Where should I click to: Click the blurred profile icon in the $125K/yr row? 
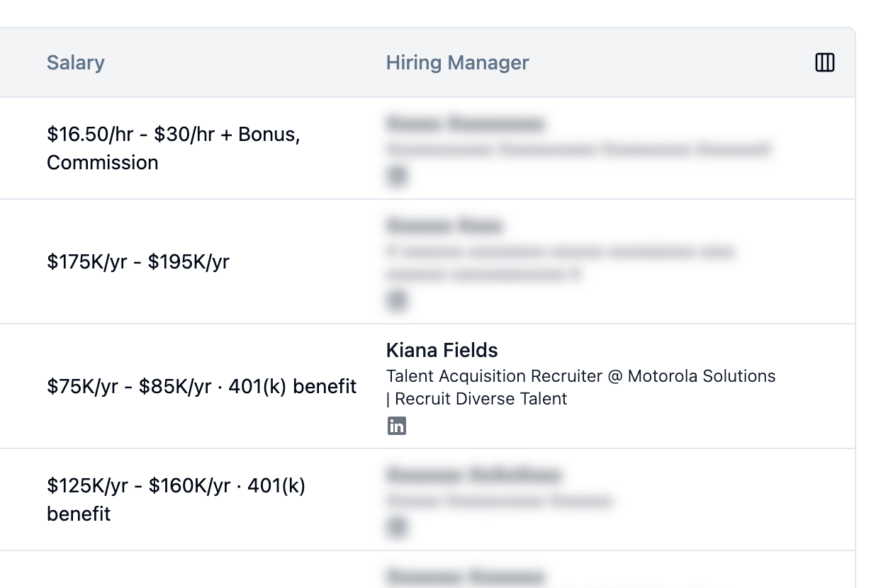click(x=398, y=526)
